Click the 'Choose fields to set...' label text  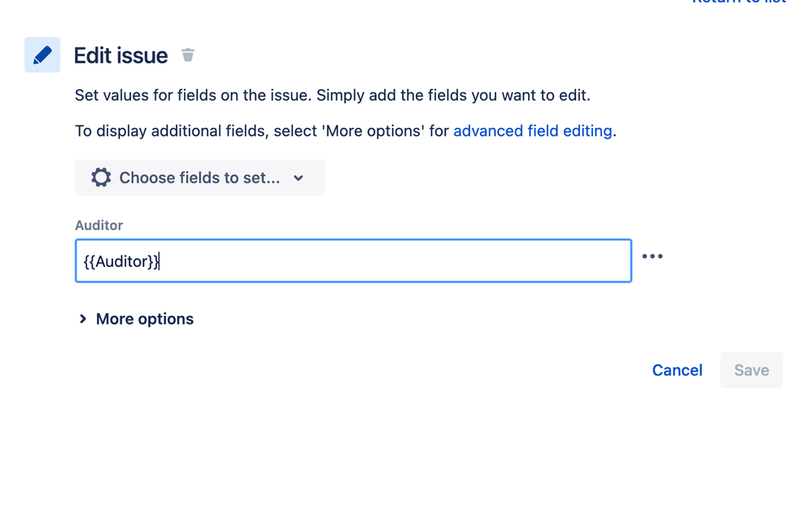pyautogui.click(x=199, y=177)
